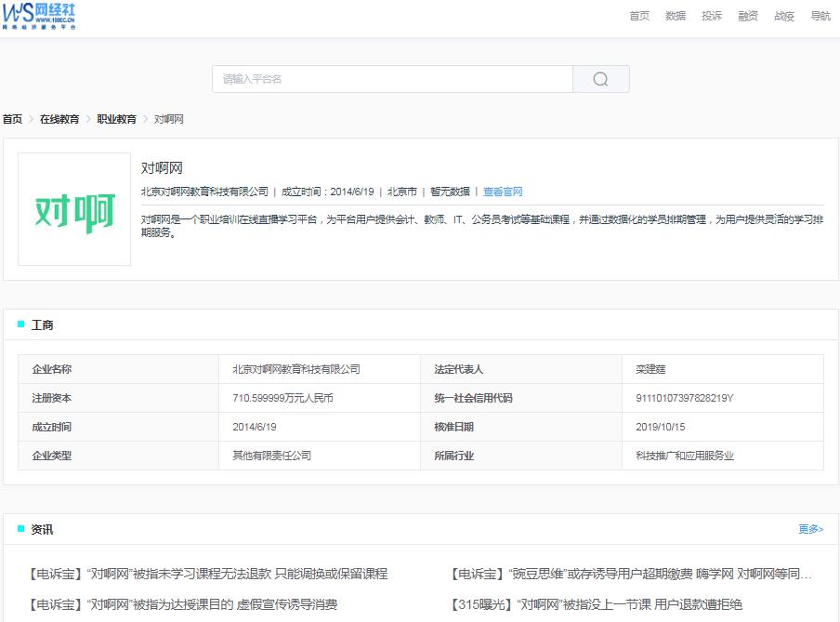Click 职业教育 in the breadcrumb
This screenshot has width=840, height=622.
pyautogui.click(x=115, y=118)
